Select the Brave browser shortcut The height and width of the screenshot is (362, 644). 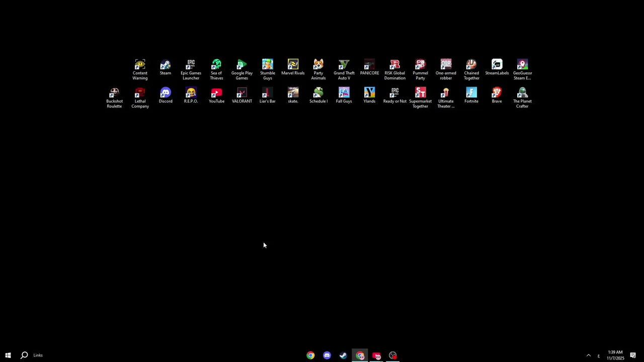click(x=497, y=96)
